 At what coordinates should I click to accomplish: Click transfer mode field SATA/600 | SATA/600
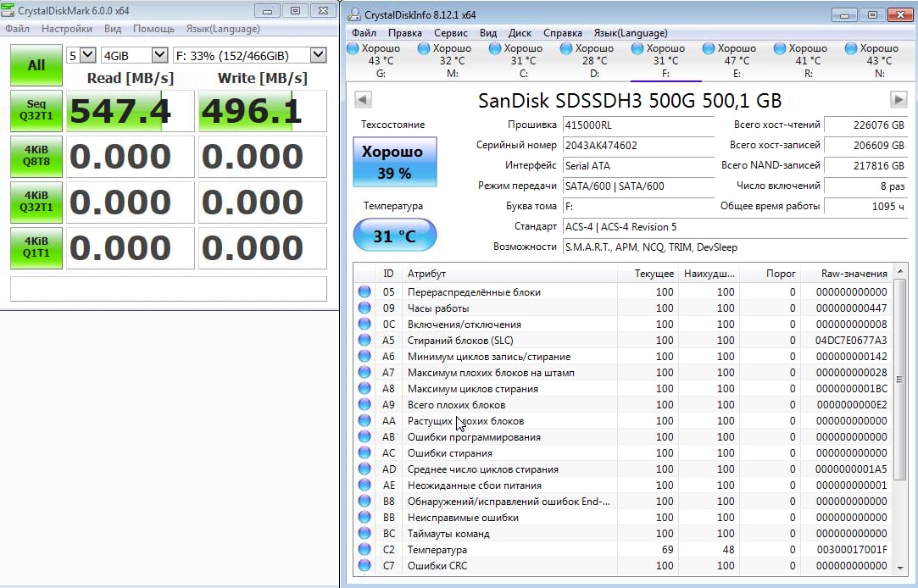638,186
